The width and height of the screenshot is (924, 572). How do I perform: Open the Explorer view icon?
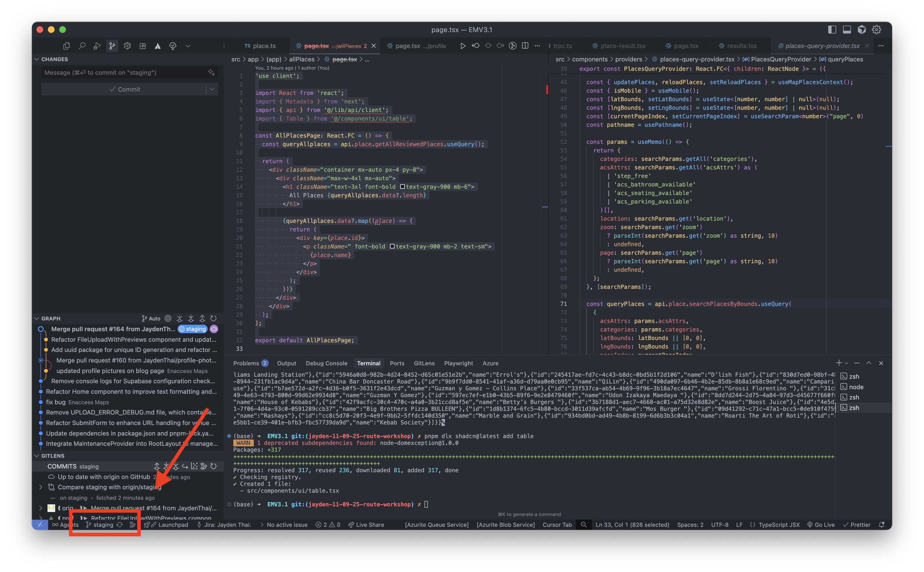tap(67, 46)
